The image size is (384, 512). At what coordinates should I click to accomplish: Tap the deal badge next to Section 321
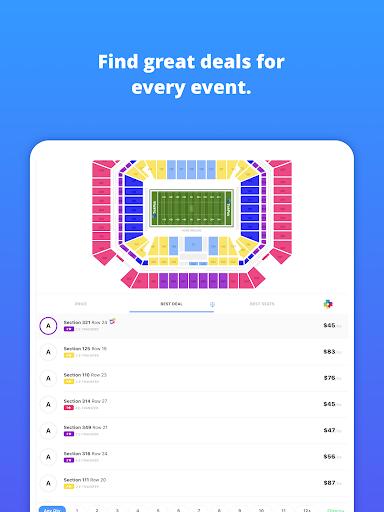pyautogui.click(x=113, y=321)
